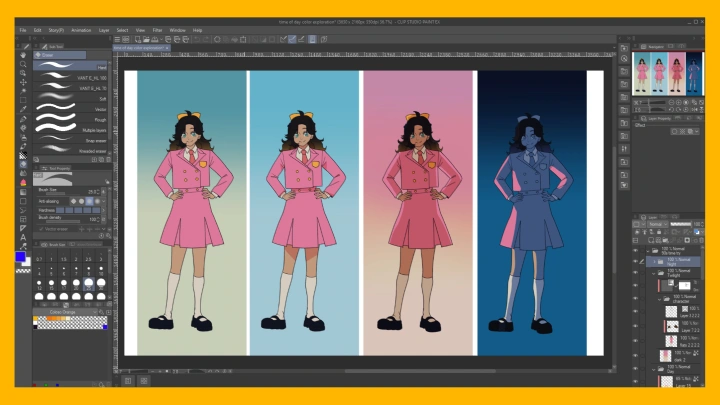Toggle visibility of dark 2 layer
Image resolution: width=720 pixels, height=405 pixels.
(x=636, y=355)
